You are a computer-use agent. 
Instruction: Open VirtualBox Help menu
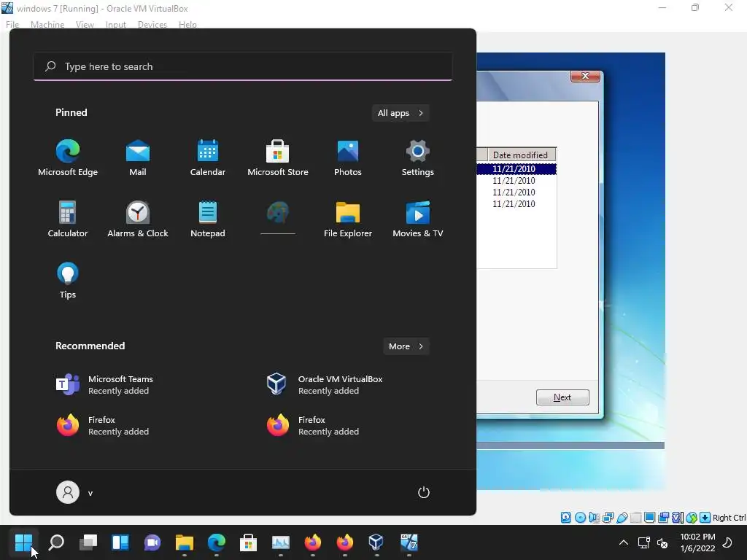pos(187,24)
